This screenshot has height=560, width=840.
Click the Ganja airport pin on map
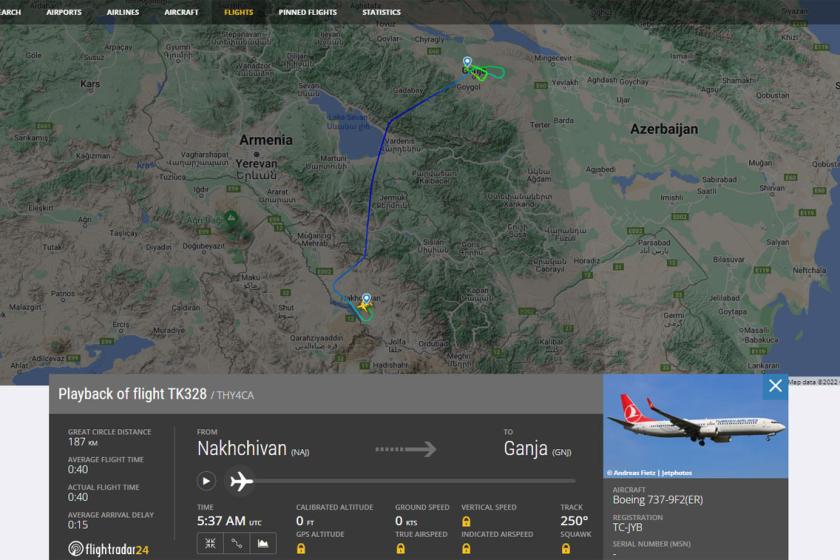[467, 63]
